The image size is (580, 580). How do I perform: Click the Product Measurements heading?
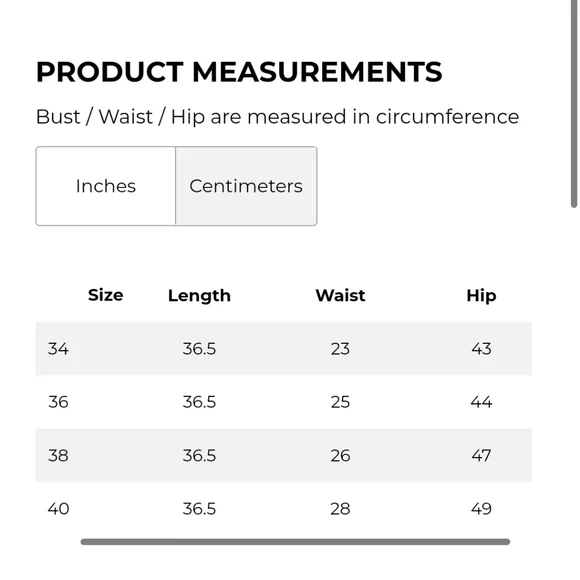click(x=239, y=72)
